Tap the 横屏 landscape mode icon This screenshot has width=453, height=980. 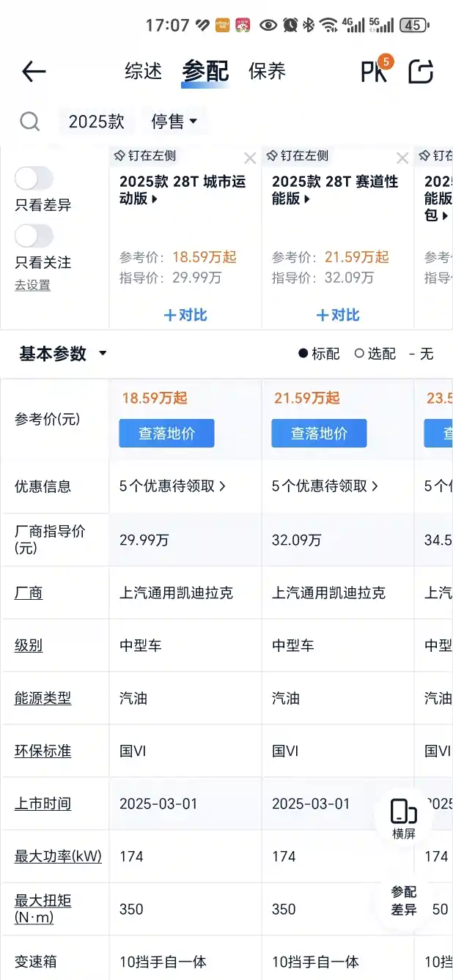(404, 819)
